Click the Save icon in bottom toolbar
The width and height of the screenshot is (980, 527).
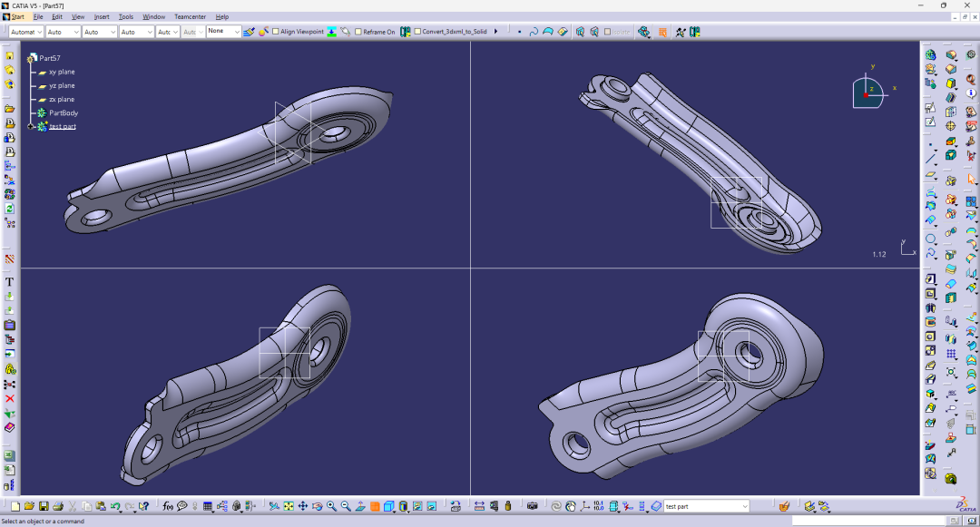coord(44,506)
